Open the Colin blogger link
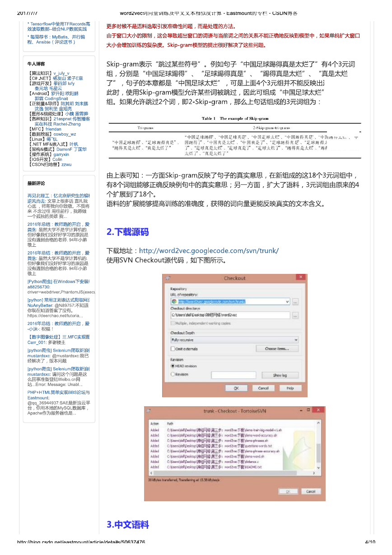Image resolution: width=392 pixels, height=555 pixels. pos(57,160)
